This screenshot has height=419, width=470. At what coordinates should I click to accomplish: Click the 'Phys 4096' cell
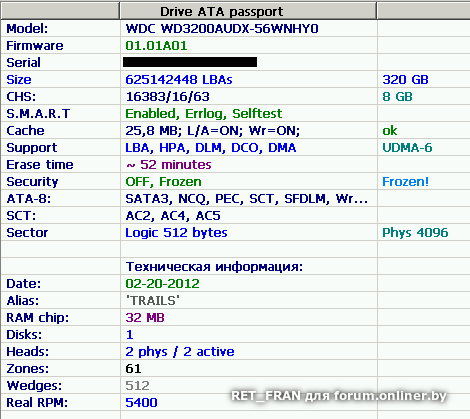coord(415,233)
